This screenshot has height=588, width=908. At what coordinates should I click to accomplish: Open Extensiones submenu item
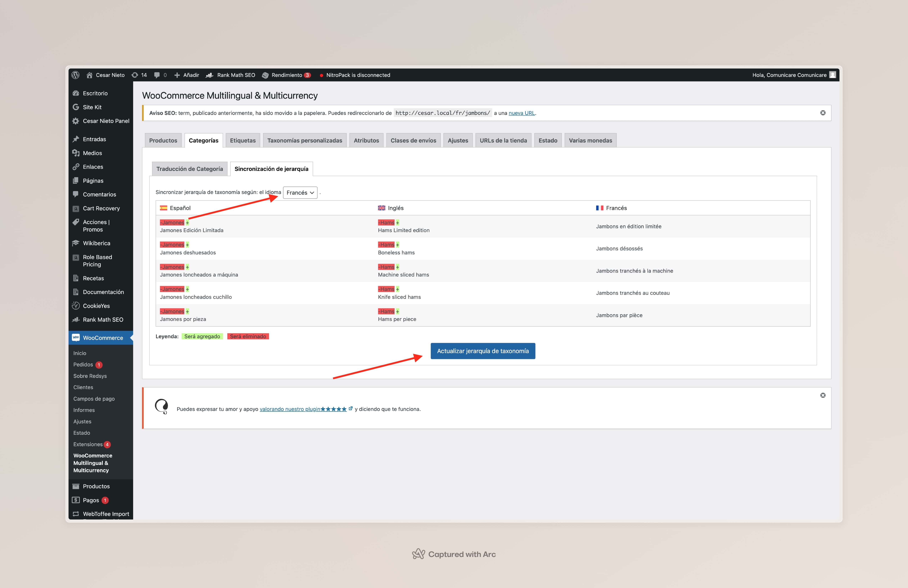88,444
